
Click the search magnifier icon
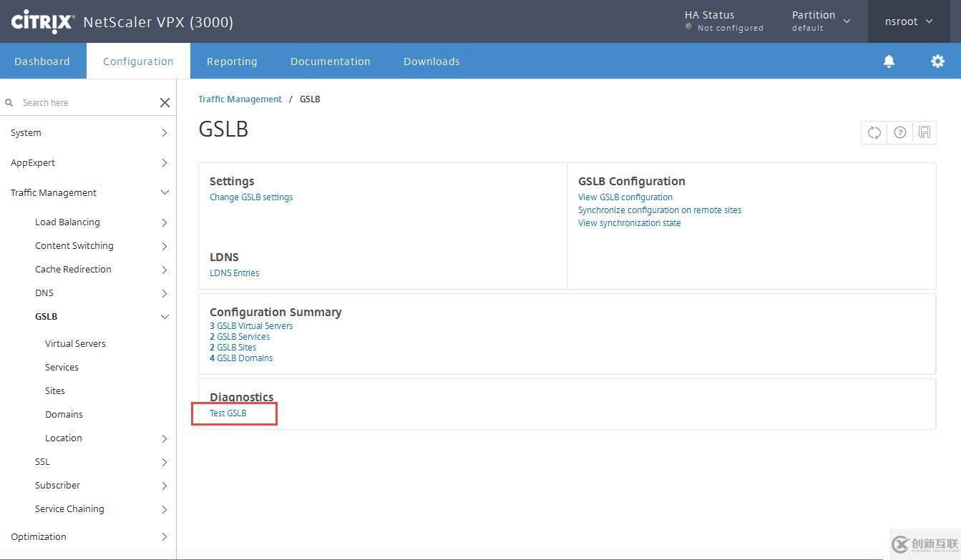pos(9,103)
